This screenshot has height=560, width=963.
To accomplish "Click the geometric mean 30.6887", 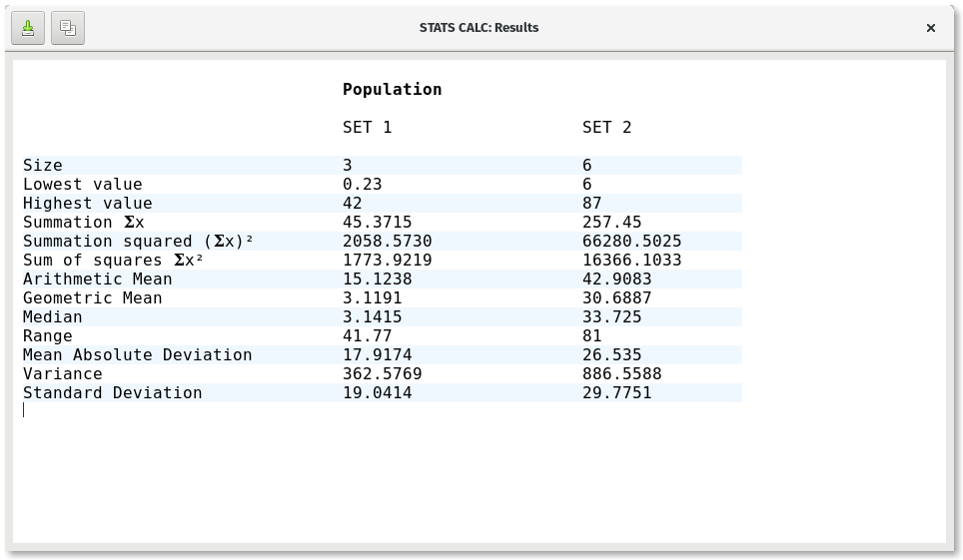I will click(616, 298).
